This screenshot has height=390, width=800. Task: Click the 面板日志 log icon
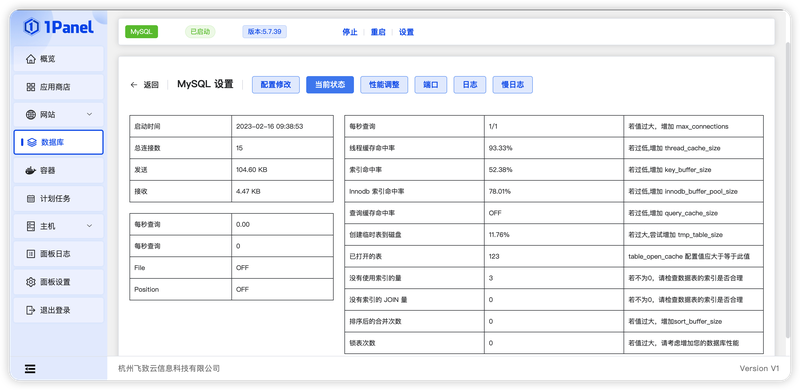point(31,254)
